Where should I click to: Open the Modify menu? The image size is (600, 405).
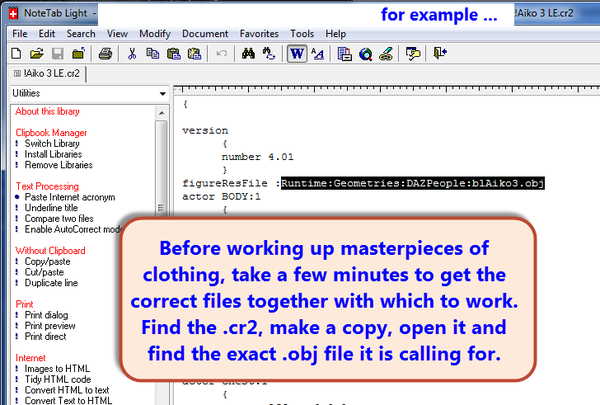155,34
